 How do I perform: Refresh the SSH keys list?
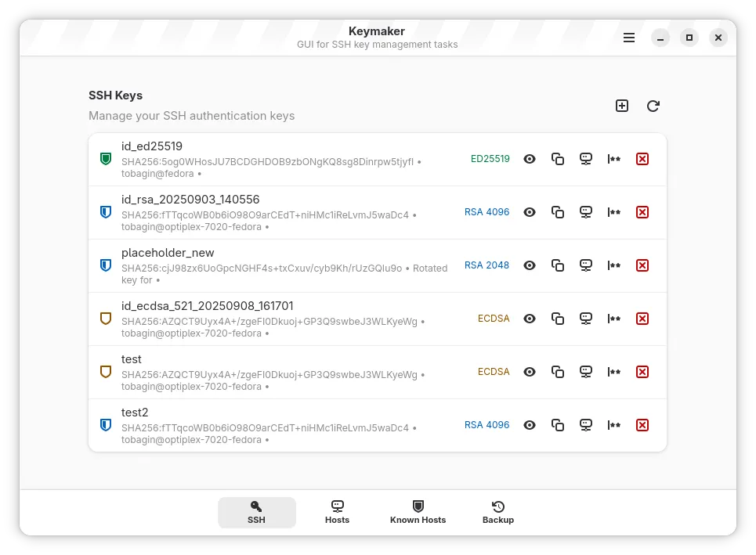pyautogui.click(x=653, y=106)
